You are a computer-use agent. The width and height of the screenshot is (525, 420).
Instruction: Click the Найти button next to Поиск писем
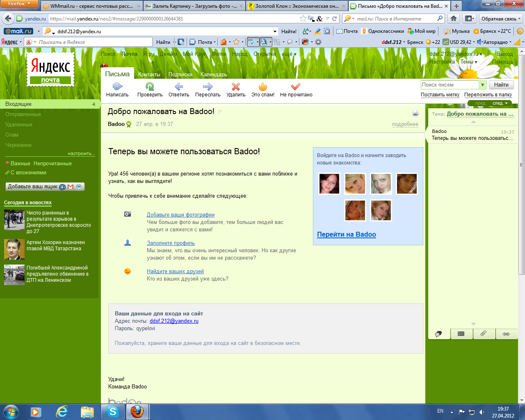click(x=501, y=85)
